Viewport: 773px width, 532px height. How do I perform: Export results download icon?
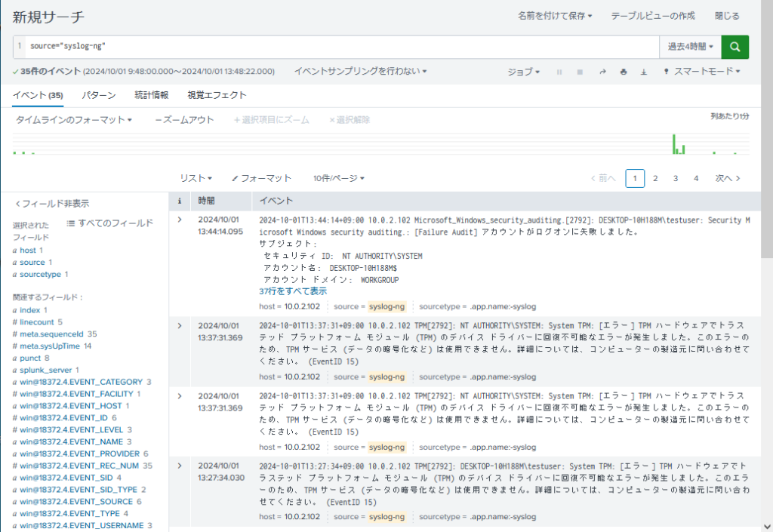pos(644,72)
